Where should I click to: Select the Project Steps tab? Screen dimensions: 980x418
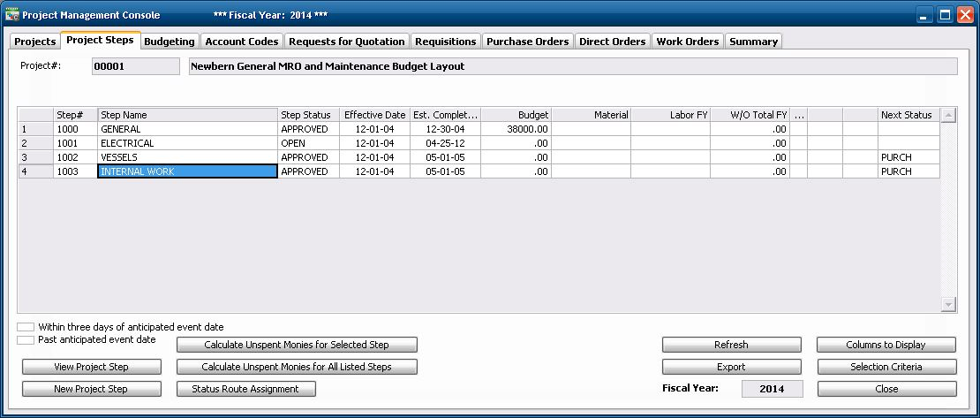tap(100, 40)
